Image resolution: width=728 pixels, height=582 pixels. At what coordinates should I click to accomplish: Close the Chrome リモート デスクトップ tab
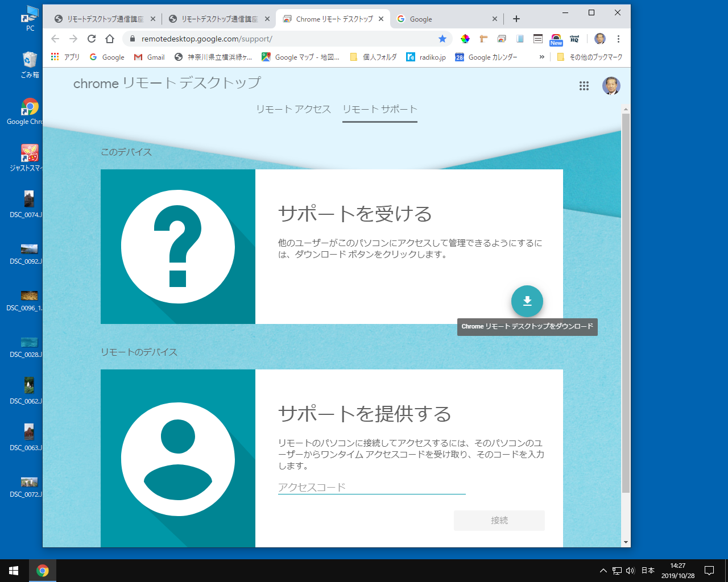point(381,19)
